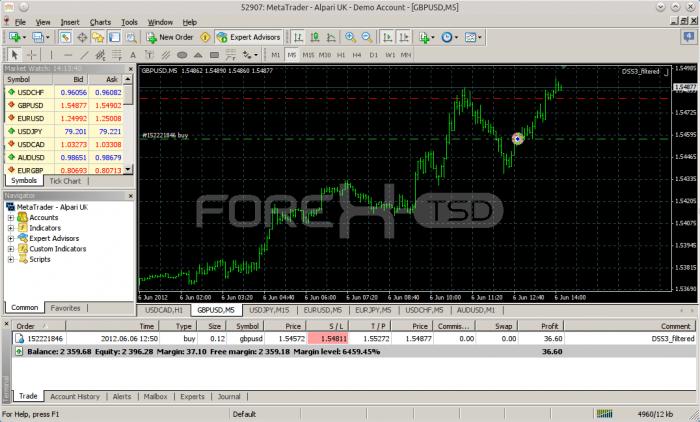Image resolution: width=700 pixels, height=422 pixels.
Task: Click the zoom in magnifier icon
Action: point(350,38)
